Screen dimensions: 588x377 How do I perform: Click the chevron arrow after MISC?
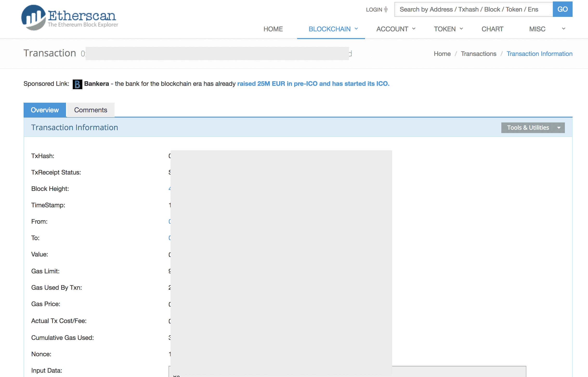(x=563, y=29)
